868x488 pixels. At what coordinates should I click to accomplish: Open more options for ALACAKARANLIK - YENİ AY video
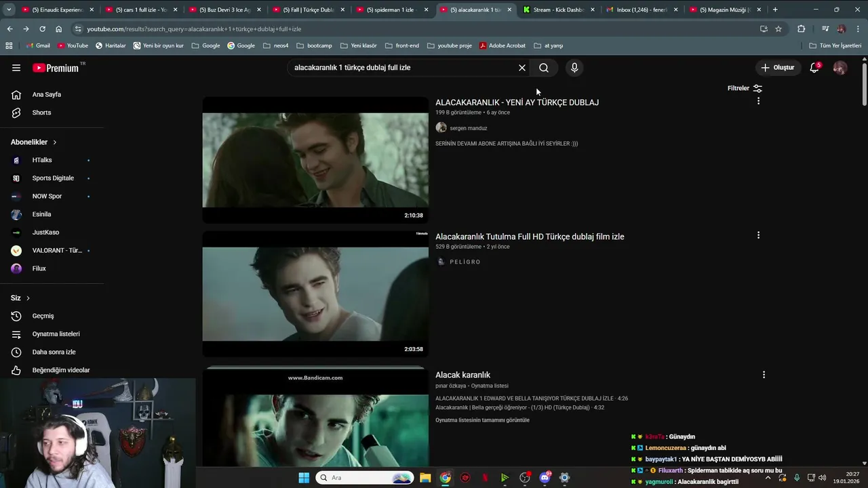pyautogui.click(x=758, y=101)
